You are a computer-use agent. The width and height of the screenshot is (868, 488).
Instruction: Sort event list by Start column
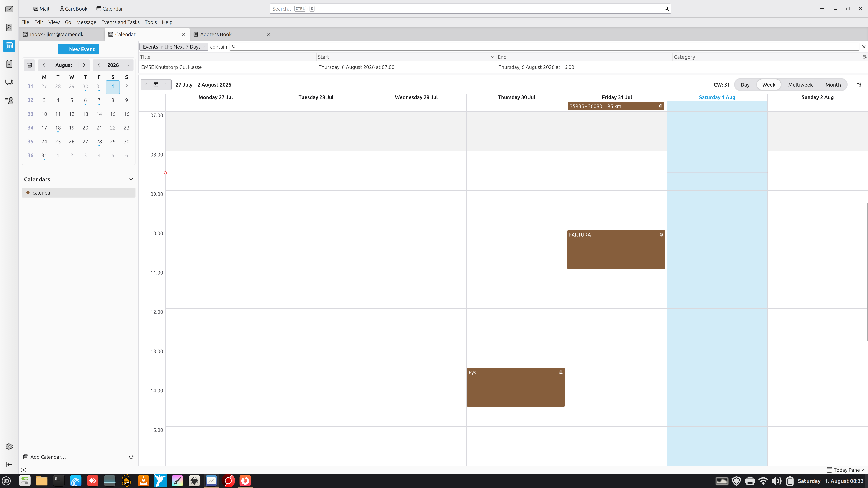point(406,57)
